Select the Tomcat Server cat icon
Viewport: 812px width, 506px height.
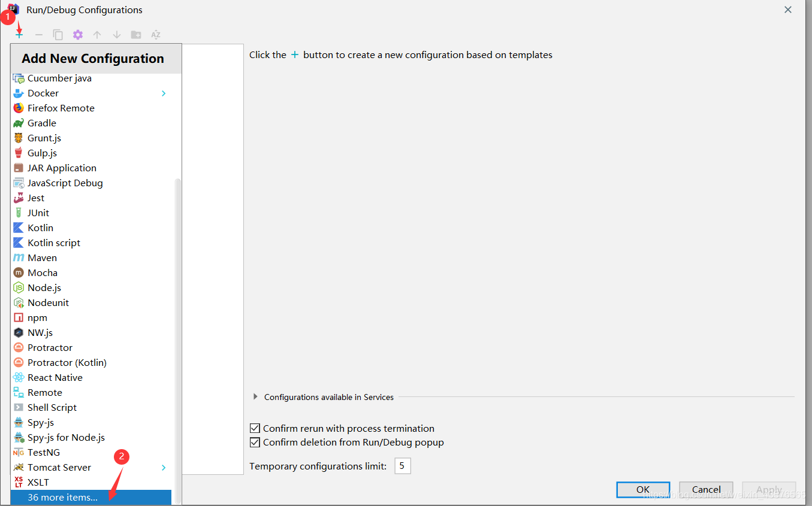tap(19, 468)
